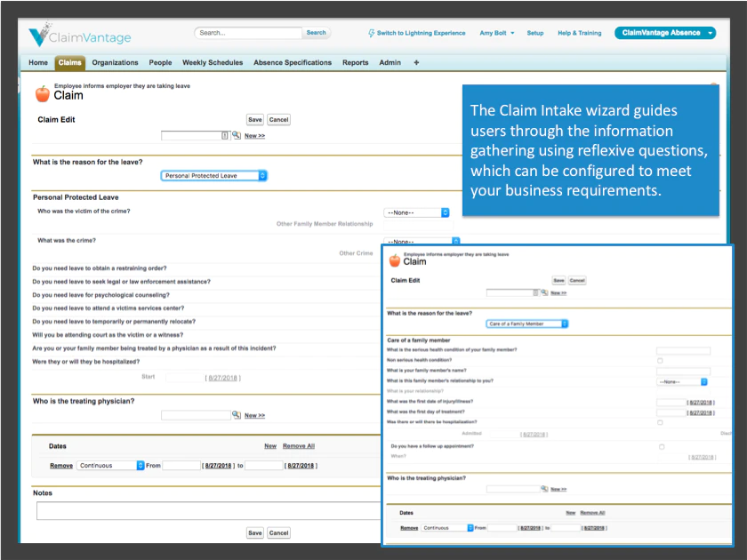The width and height of the screenshot is (747, 560).
Task: Go to the Home tab
Action: 38,62
